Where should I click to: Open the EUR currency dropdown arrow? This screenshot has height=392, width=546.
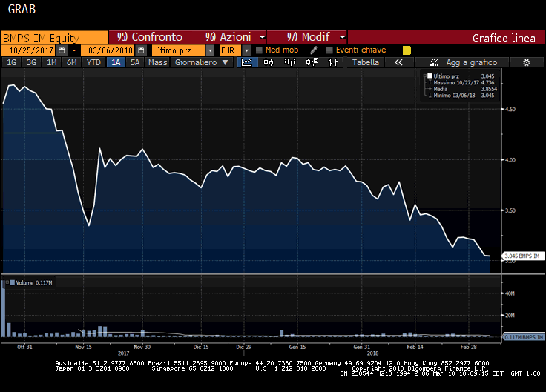click(x=246, y=50)
